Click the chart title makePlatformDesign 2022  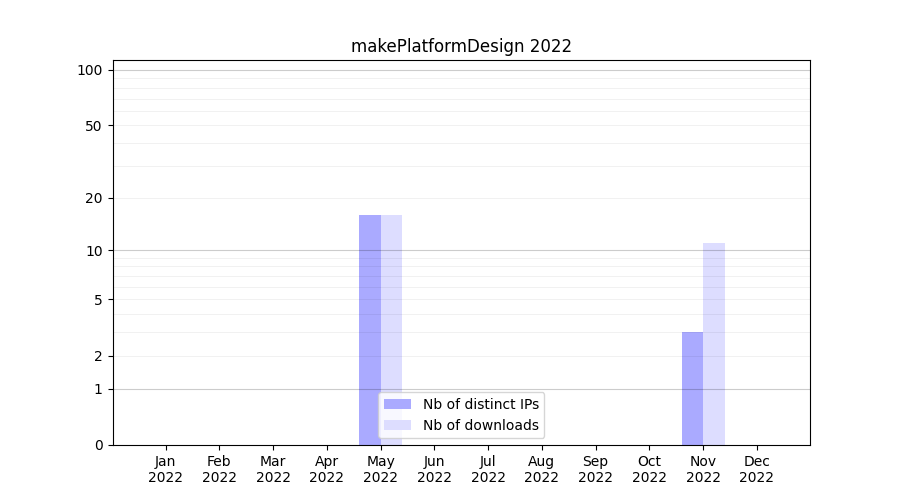click(461, 46)
